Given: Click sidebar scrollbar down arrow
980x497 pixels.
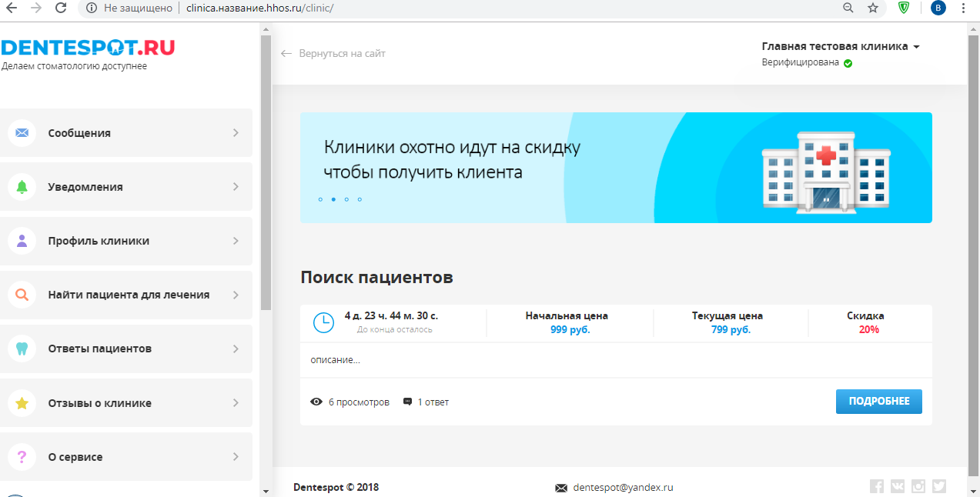Looking at the screenshot, I should [x=266, y=491].
